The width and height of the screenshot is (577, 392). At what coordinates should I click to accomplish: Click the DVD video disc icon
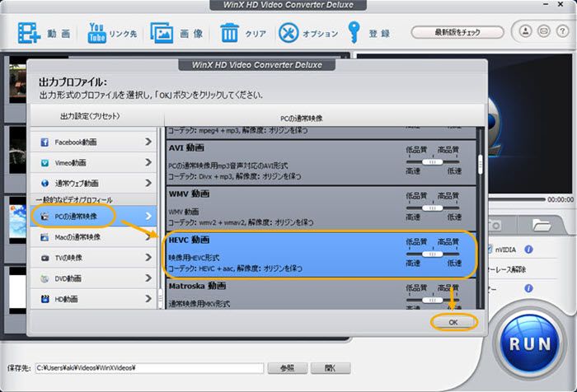click(x=45, y=278)
